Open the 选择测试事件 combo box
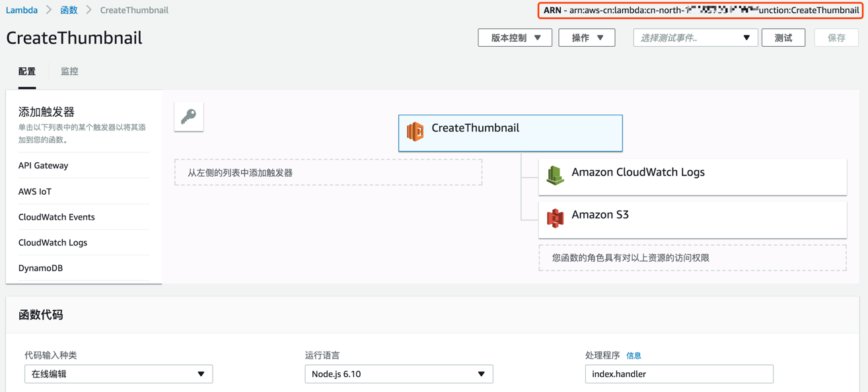 [x=696, y=38]
